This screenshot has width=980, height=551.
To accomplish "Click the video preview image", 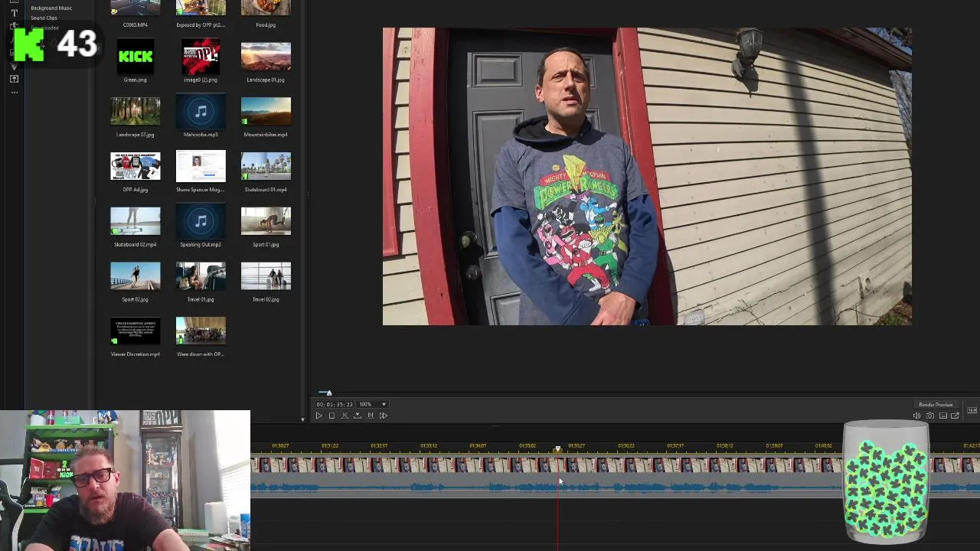I will coord(647,177).
